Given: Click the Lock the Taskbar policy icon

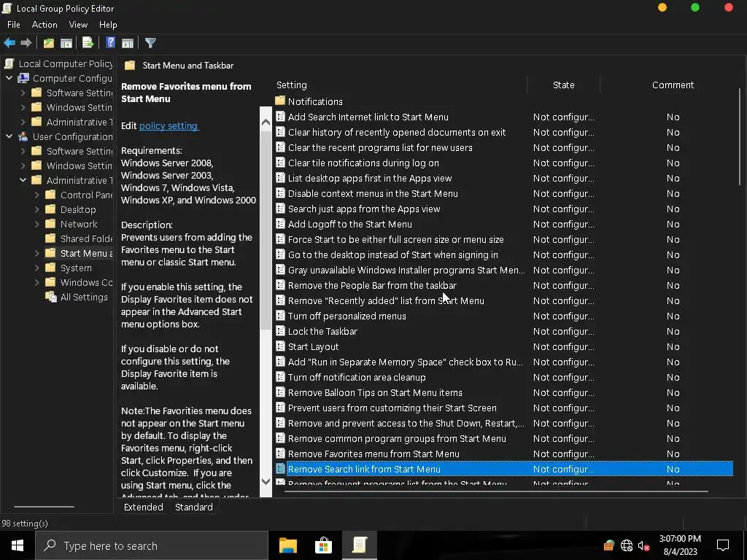Looking at the screenshot, I should tap(281, 331).
